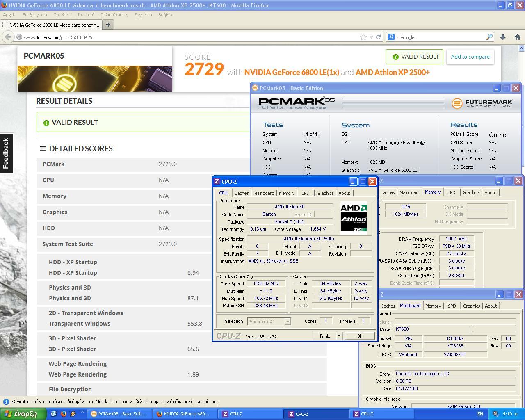Click the PCMark05 - Basic Edition taskbar button

(119, 414)
